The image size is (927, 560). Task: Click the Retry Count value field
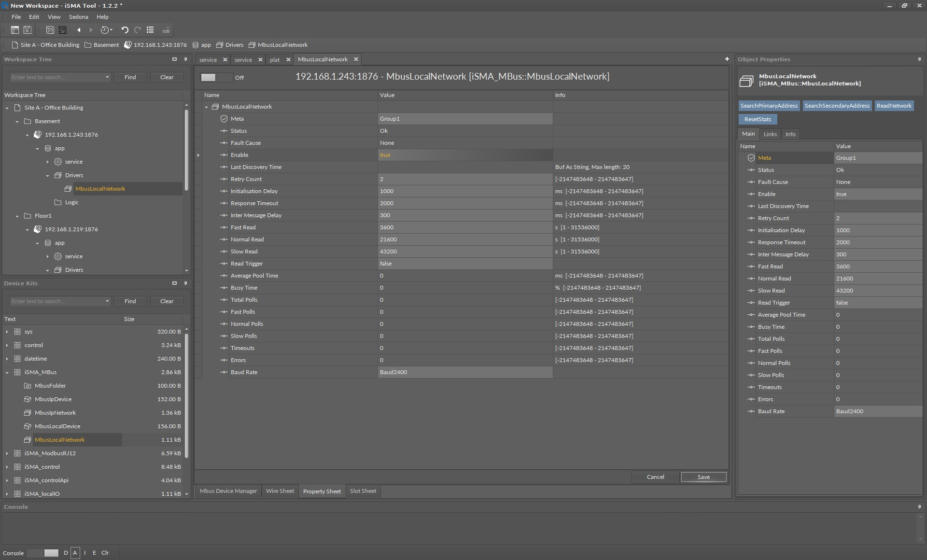(x=464, y=179)
